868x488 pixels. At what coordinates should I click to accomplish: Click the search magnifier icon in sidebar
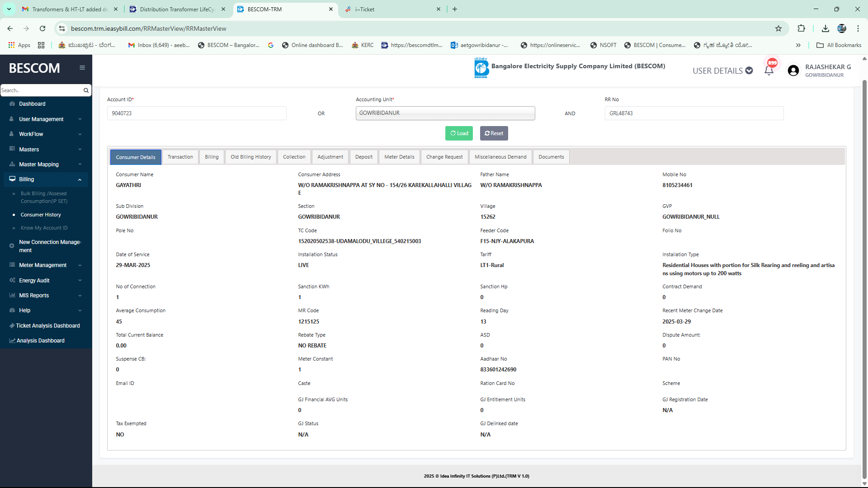click(x=86, y=90)
